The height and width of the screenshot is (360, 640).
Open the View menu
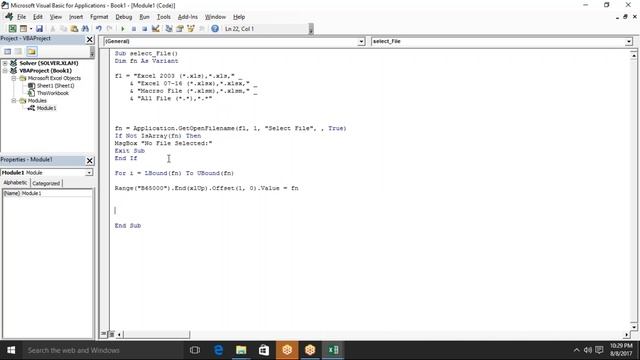(x=56, y=17)
